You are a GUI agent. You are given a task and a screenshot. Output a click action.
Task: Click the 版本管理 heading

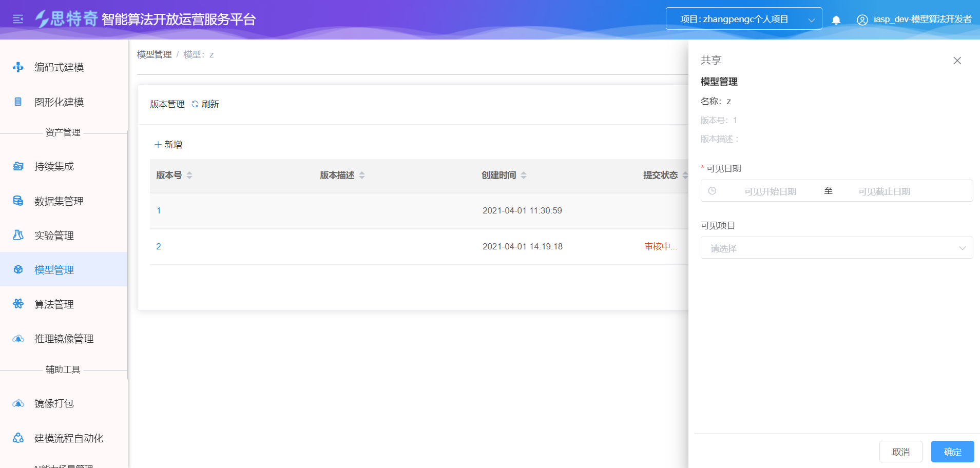(x=167, y=104)
